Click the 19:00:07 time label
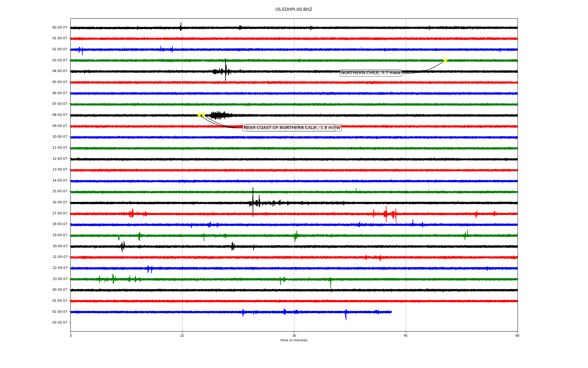The height and width of the screenshot is (368, 588). [x=60, y=235]
